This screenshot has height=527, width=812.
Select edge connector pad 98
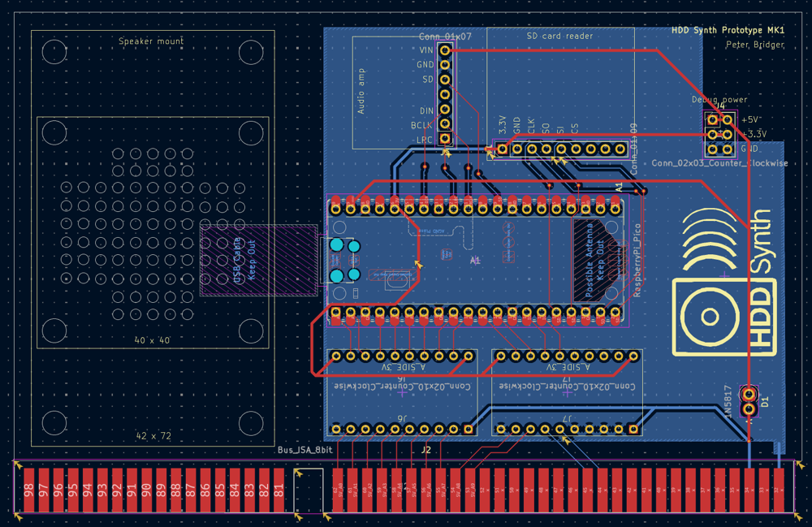tap(28, 490)
